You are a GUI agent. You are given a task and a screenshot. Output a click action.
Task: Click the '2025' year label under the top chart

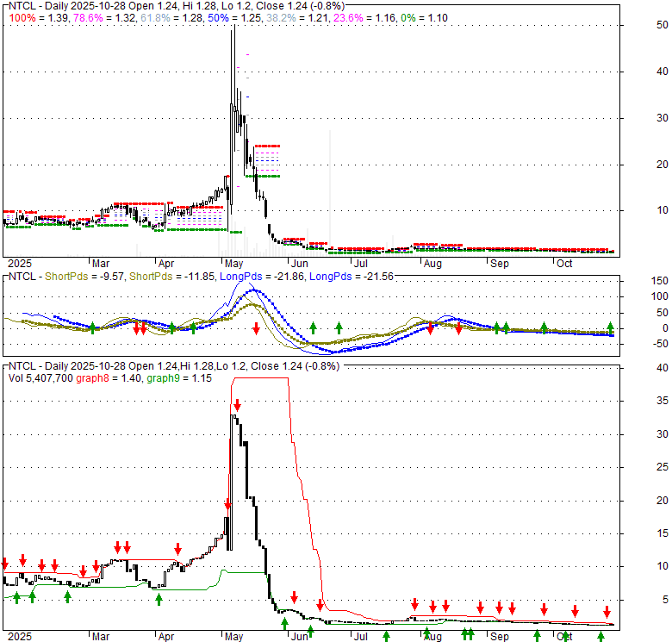point(20,264)
